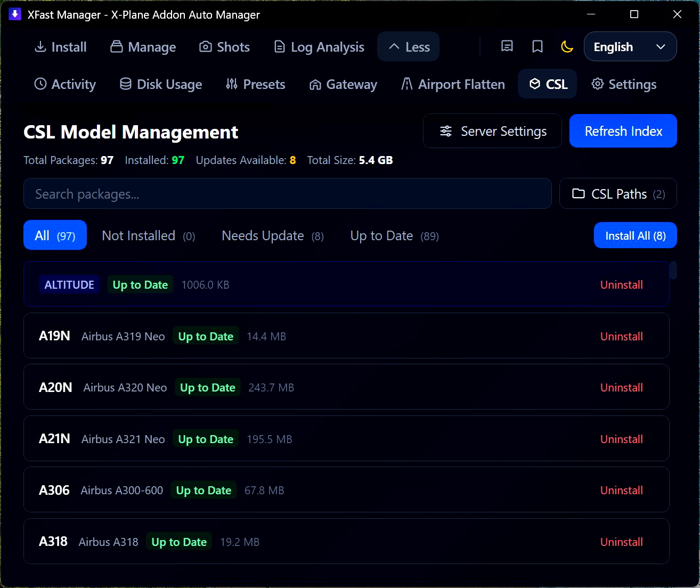Switch to the Presets tab
The height and width of the screenshot is (588, 700).
point(256,84)
